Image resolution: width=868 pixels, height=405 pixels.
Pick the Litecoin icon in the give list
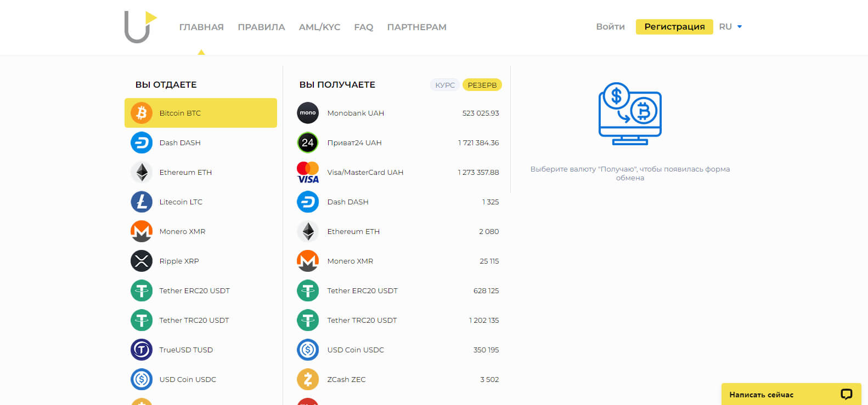pos(142,202)
